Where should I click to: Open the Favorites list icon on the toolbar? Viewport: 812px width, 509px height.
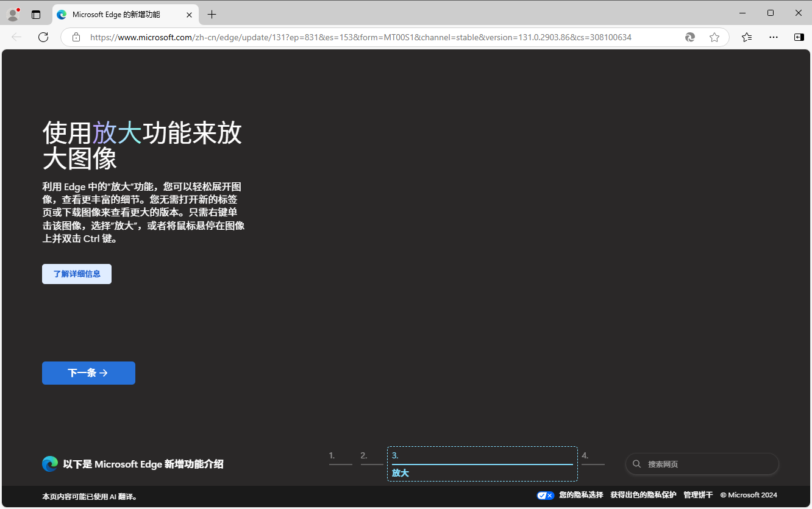(x=747, y=37)
